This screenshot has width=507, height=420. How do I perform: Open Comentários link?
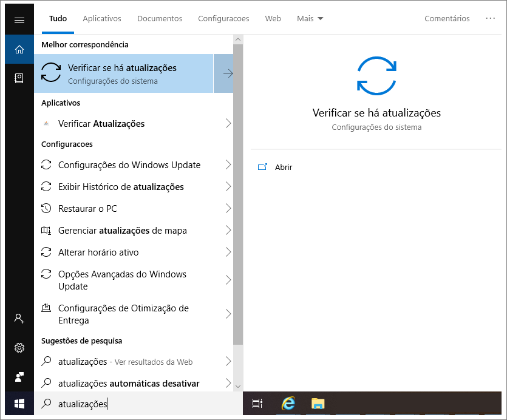[x=447, y=18]
